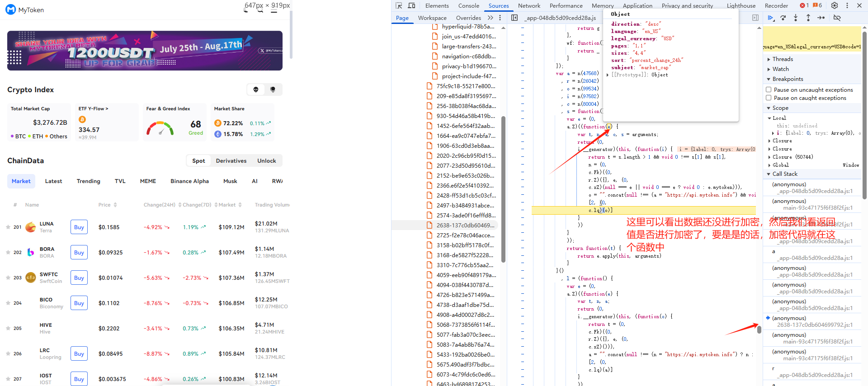This screenshot has height=386, width=868.
Task: Open the Console panel tab
Action: tap(468, 5)
